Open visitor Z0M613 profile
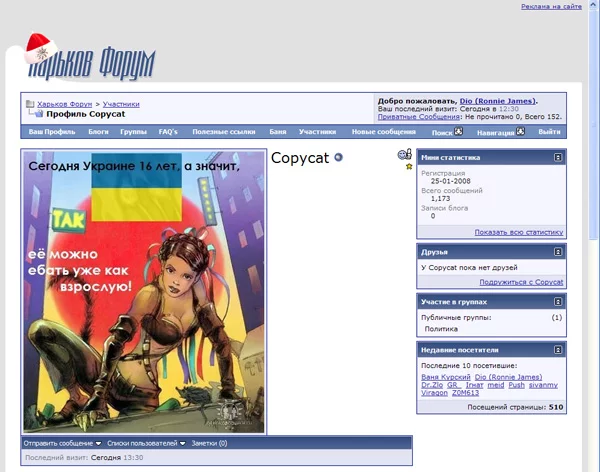This screenshot has width=600, height=472. 465,393
